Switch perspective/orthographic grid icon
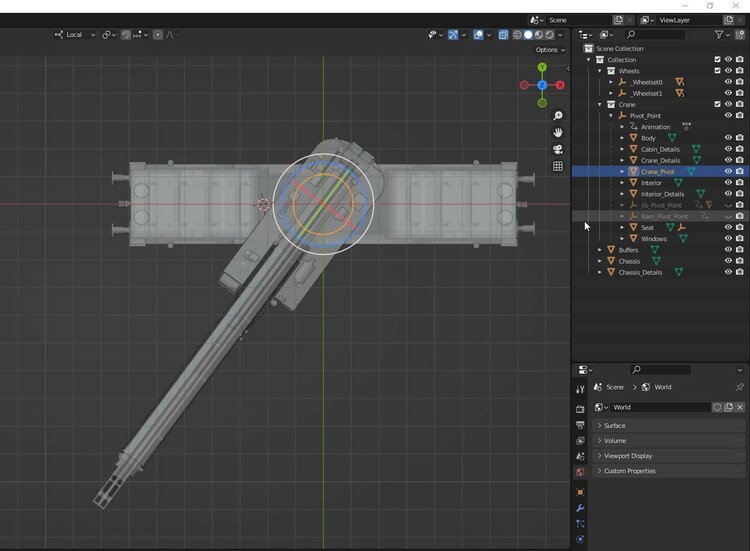This screenshot has height=551, width=750. tap(558, 167)
